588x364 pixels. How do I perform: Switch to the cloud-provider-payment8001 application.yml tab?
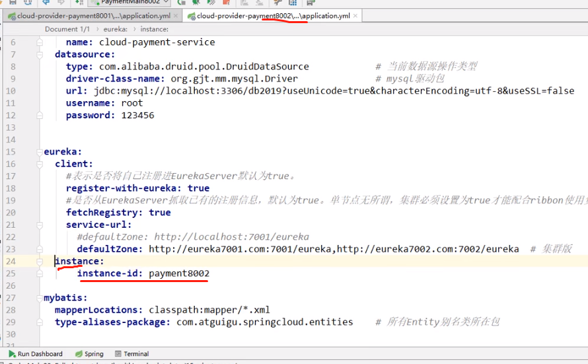click(x=93, y=16)
